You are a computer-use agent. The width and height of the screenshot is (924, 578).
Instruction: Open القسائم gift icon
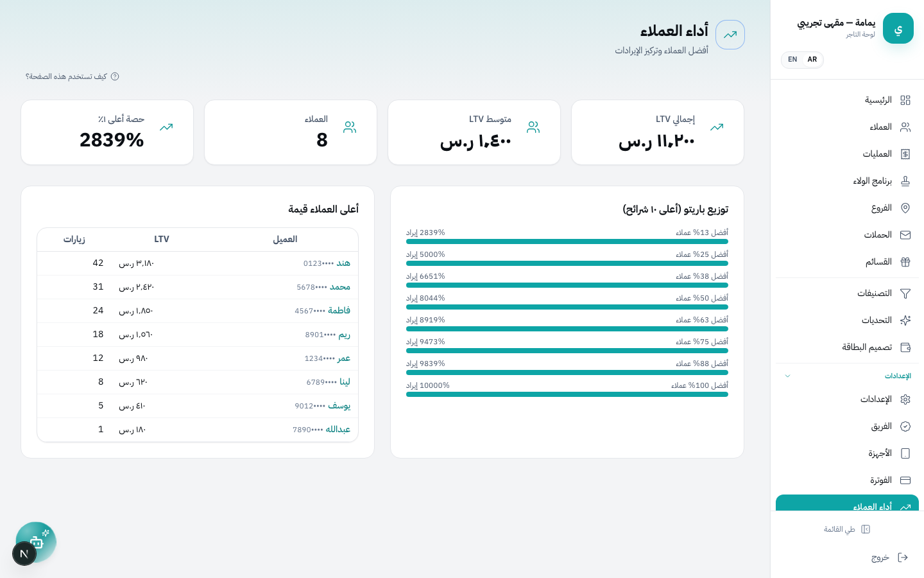tap(905, 262)
